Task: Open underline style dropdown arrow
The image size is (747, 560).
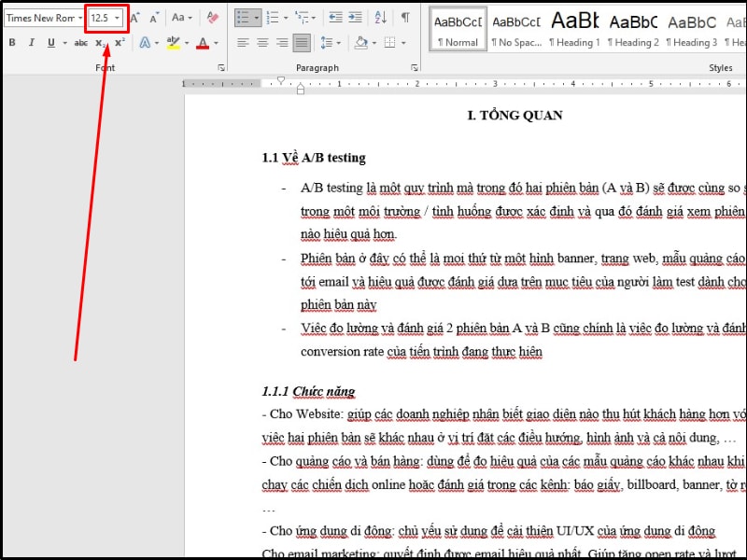Action: [x=64, y=43]
